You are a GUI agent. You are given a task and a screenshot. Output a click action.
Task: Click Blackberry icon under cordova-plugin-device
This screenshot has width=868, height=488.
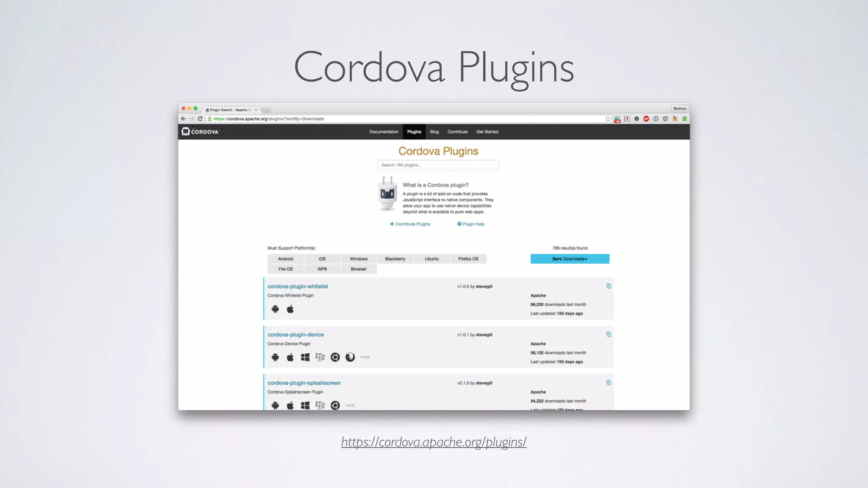coord(320,358)
